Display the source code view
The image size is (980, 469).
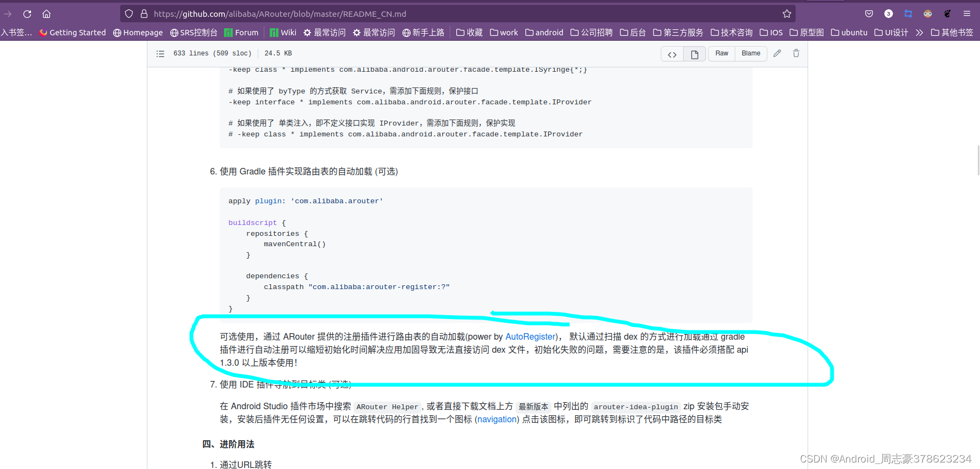click(672, 54)
